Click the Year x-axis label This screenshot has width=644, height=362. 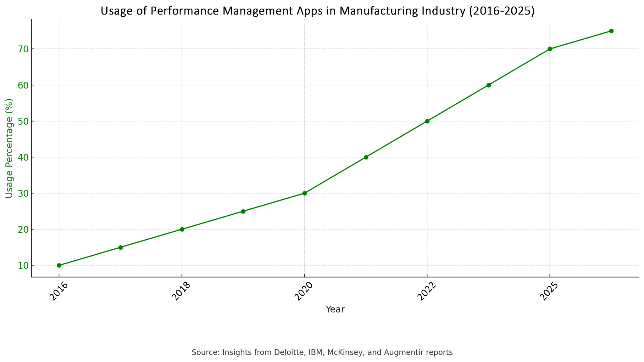click(335, 309)
